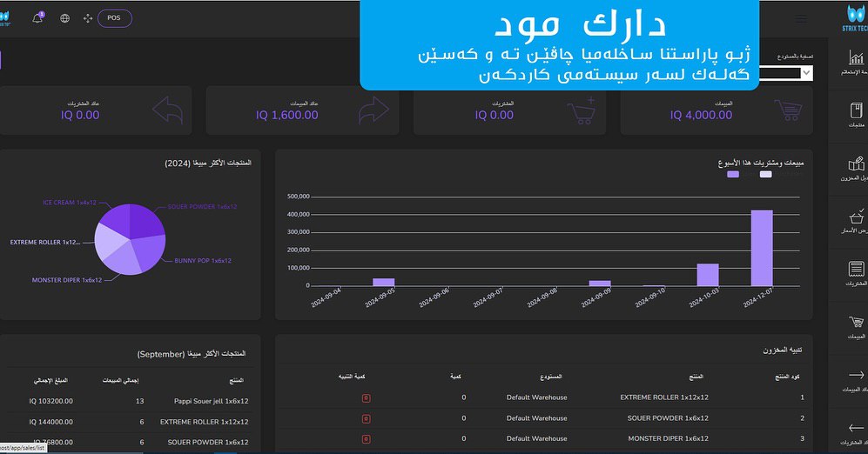Click the 2024-10-03 bar in chart

coord(708,275)
